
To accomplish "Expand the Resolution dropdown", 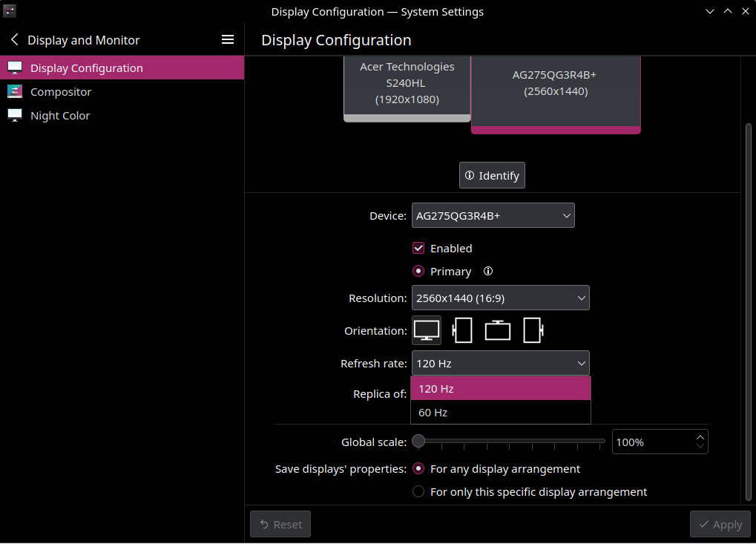I will [500, 298].
